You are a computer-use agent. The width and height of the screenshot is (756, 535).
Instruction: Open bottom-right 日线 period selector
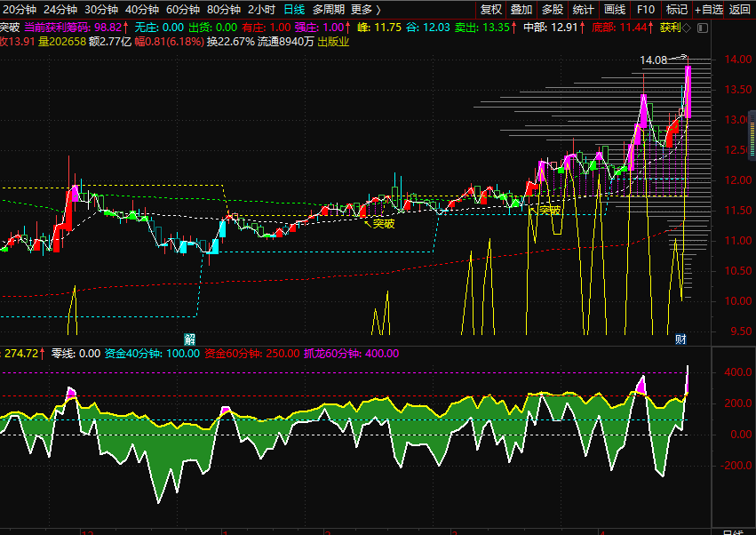click(734, 531)
